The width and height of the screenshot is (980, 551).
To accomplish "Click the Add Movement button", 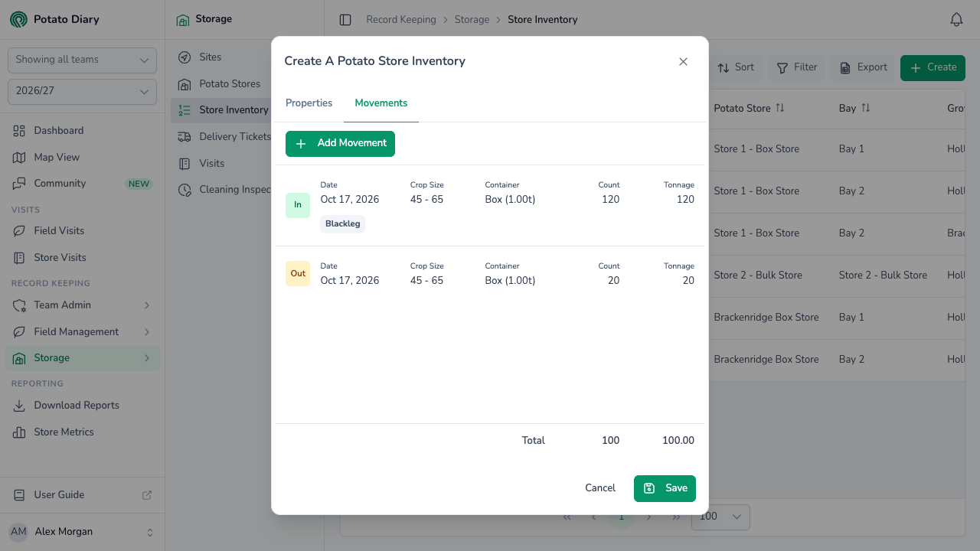I will click(340, 144).
